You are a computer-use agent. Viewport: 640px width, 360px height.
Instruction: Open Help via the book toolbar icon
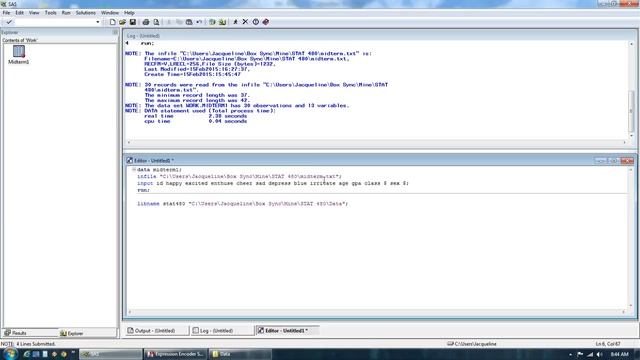click(266, 22)
